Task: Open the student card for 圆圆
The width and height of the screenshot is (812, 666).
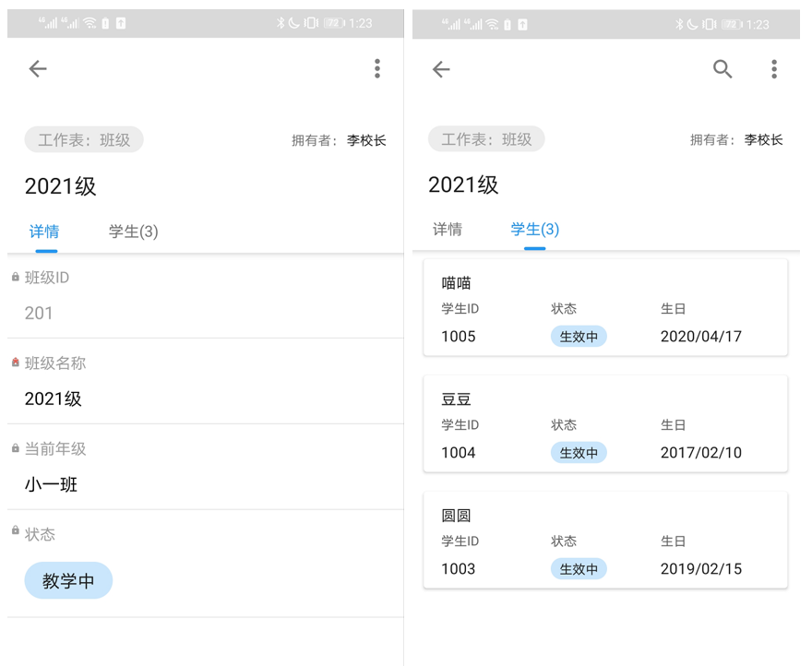Action: [x=604, y=540]
